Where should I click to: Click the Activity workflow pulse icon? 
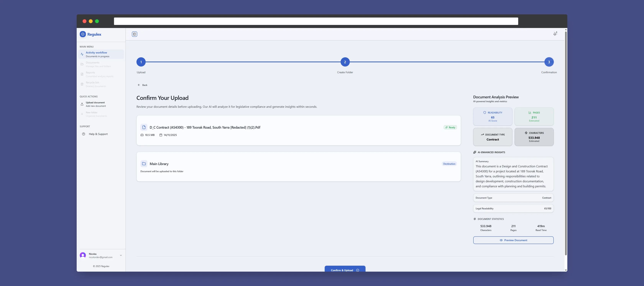pos(82,54)
